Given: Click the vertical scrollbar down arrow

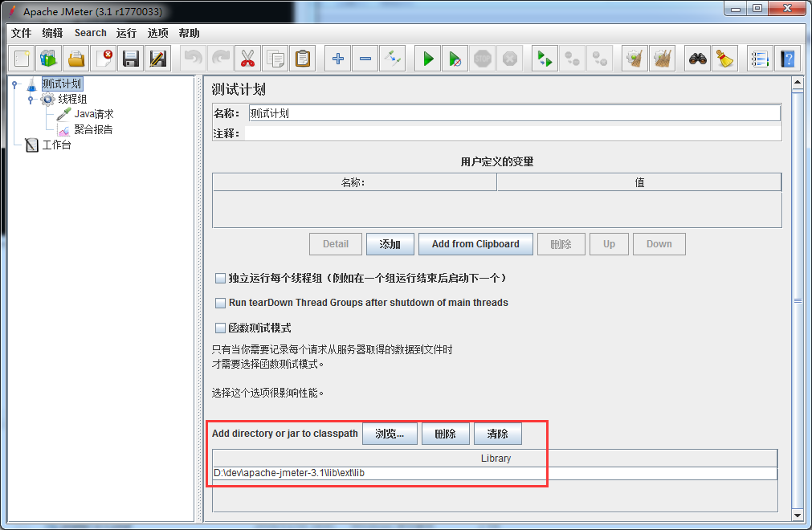Looking at the screenshot, I should 798,516.
